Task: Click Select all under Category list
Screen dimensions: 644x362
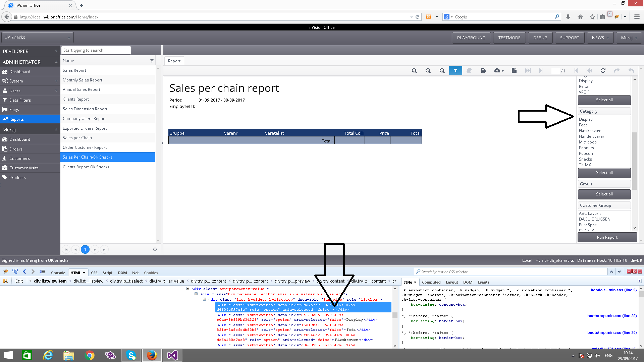Action: (604, 173)
